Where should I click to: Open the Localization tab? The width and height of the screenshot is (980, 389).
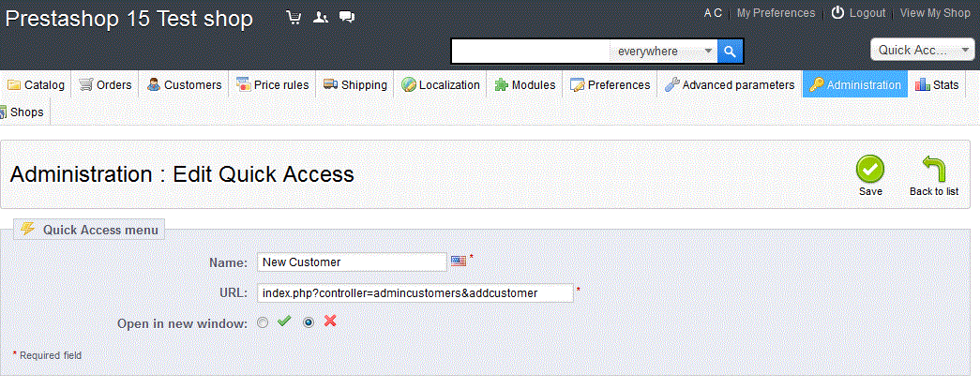(441, 85)
